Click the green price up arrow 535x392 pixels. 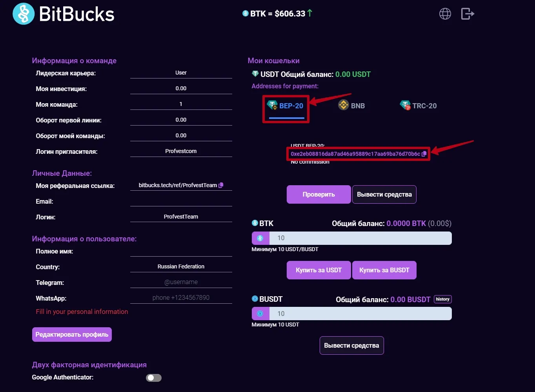click(310, 13)
